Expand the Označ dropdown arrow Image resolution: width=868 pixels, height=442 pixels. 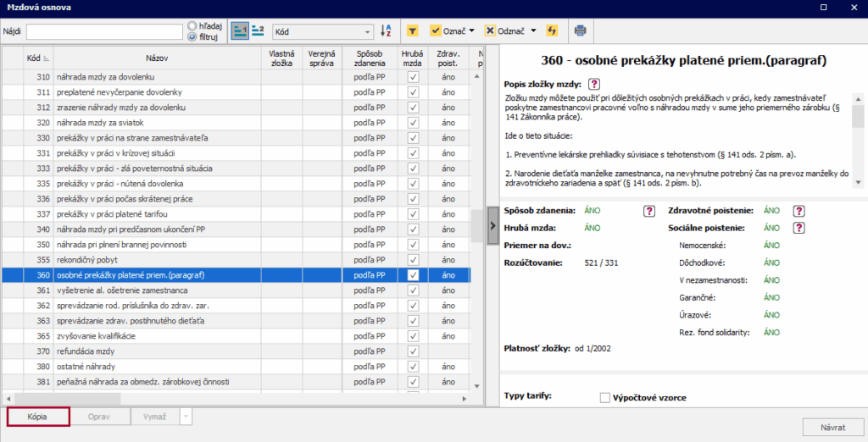[472, 31]
